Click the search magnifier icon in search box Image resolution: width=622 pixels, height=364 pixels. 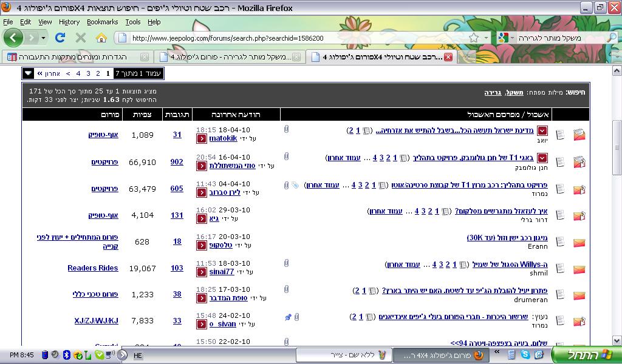click(x=612, y=38)
